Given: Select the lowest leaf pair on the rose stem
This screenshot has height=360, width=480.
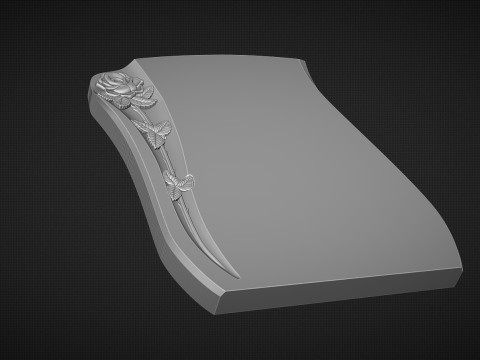Looking at the screenshot, I should pyautogui.click(x=179, y=185).
